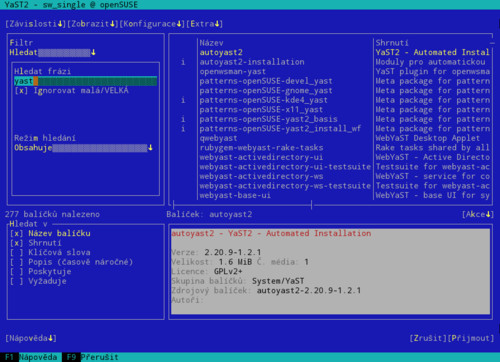The image size is (500, 362).
Task: Select the webyast-base-ui package row
Action: 331,195
